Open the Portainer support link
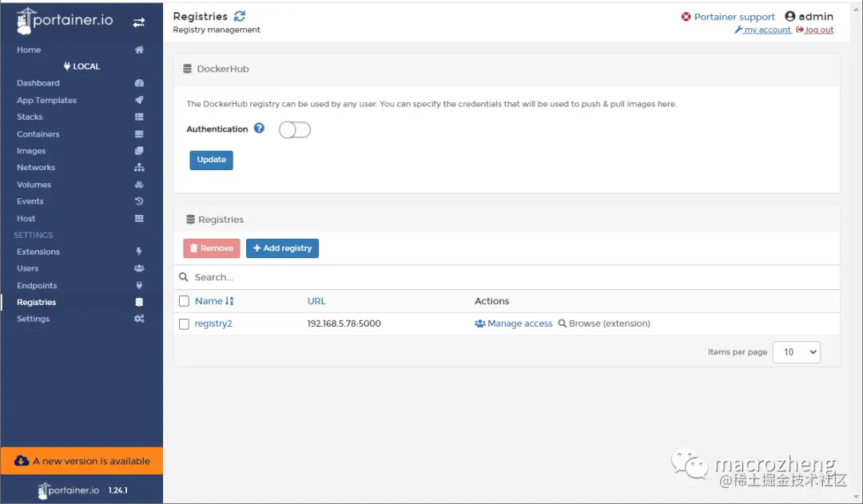The height and width of the screenshot is (504, 863). click(734, 17)
